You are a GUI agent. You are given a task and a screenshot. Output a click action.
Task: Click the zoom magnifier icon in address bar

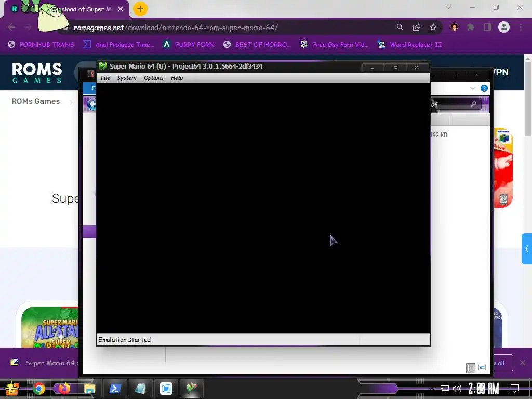click(x=400, y=27)
